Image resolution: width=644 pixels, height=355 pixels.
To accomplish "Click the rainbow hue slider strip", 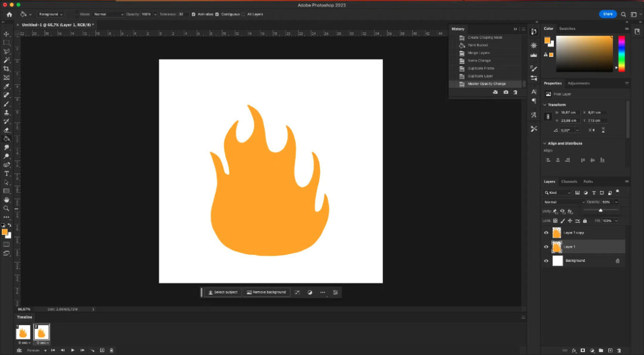I will pos(621,54).
